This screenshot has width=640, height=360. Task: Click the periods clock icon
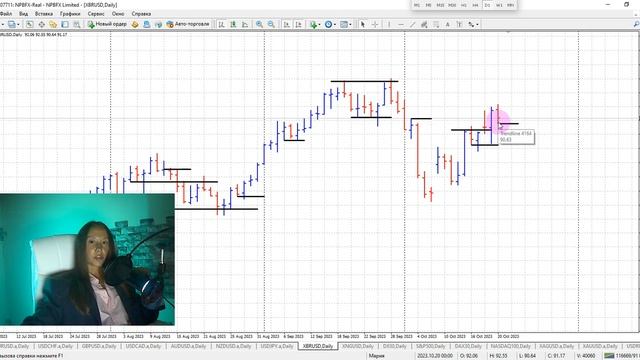[x=328, y=24]
